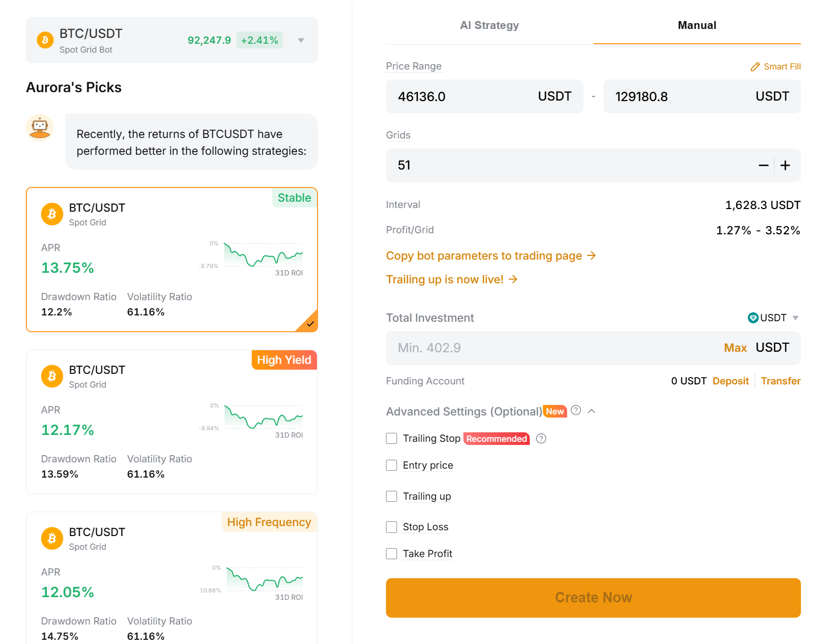
Task: Open the currency dropdown showing USDT
Action: 794,318
